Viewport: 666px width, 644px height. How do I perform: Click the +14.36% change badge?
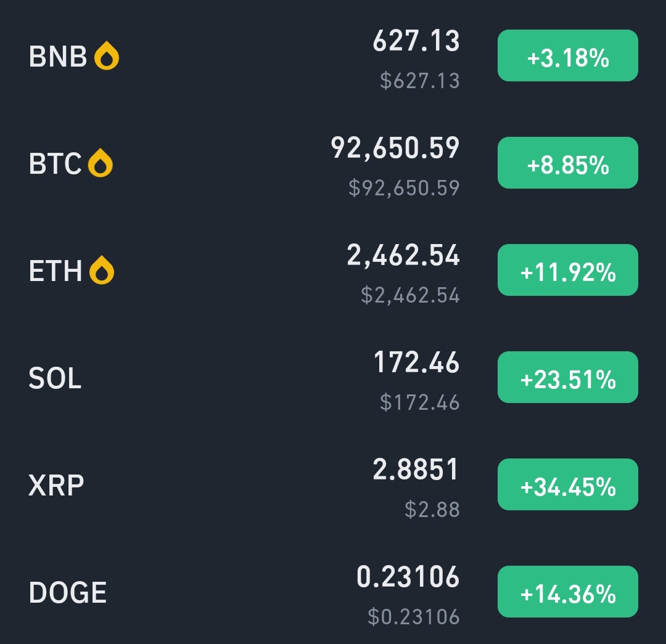(x=568, y=592)
